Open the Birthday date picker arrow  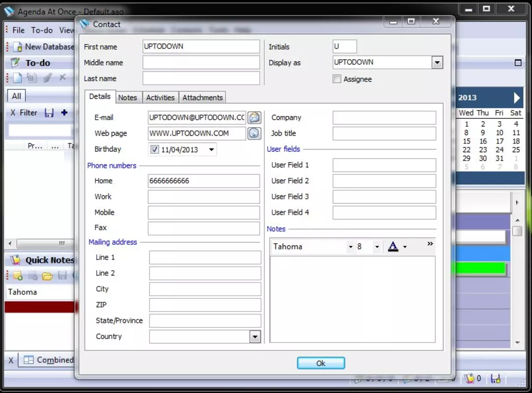coord(211,149)
